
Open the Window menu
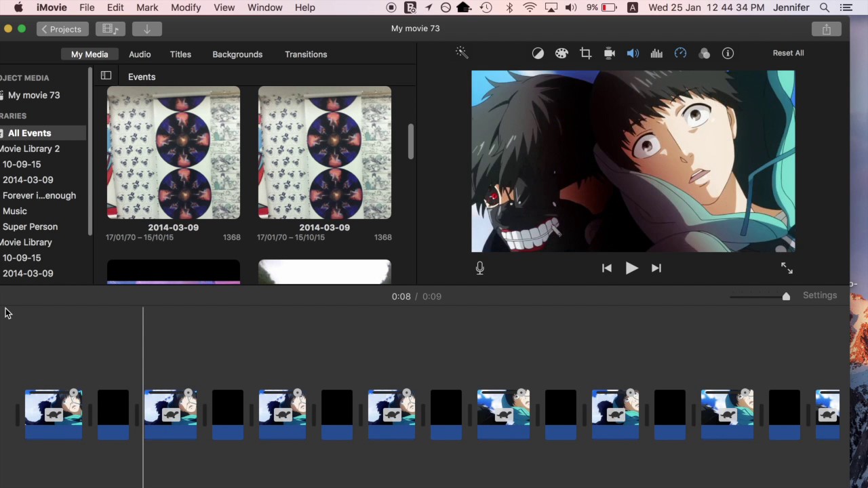coord(264,7)
